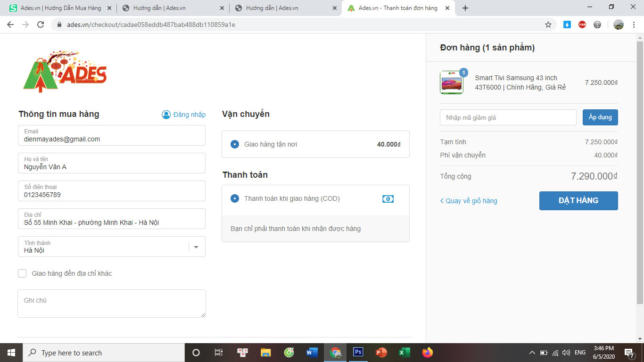
Task: Click the Windows taskbar search box
Action: 104,353
